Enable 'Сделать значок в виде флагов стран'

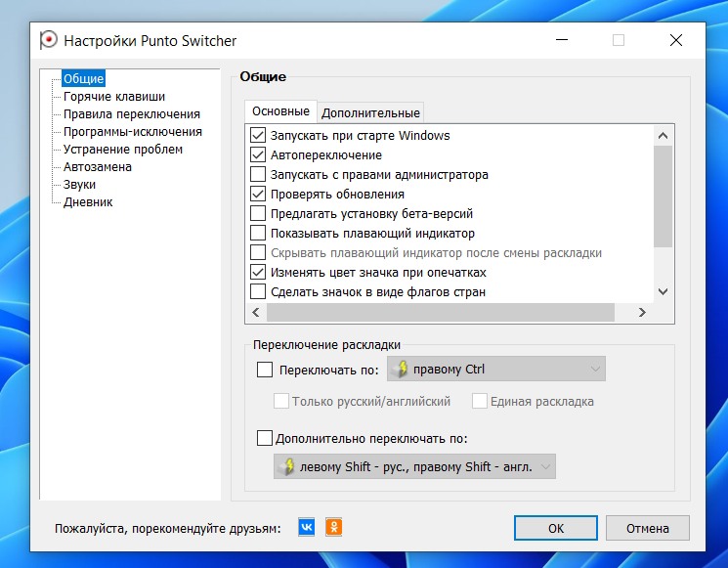click(258, 291)
